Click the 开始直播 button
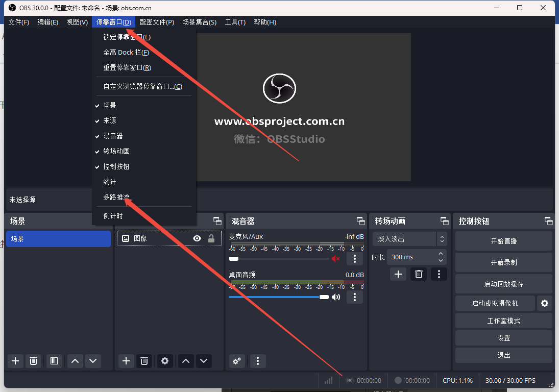The width and height of the screenshot is (559, 392). point(503,241)
